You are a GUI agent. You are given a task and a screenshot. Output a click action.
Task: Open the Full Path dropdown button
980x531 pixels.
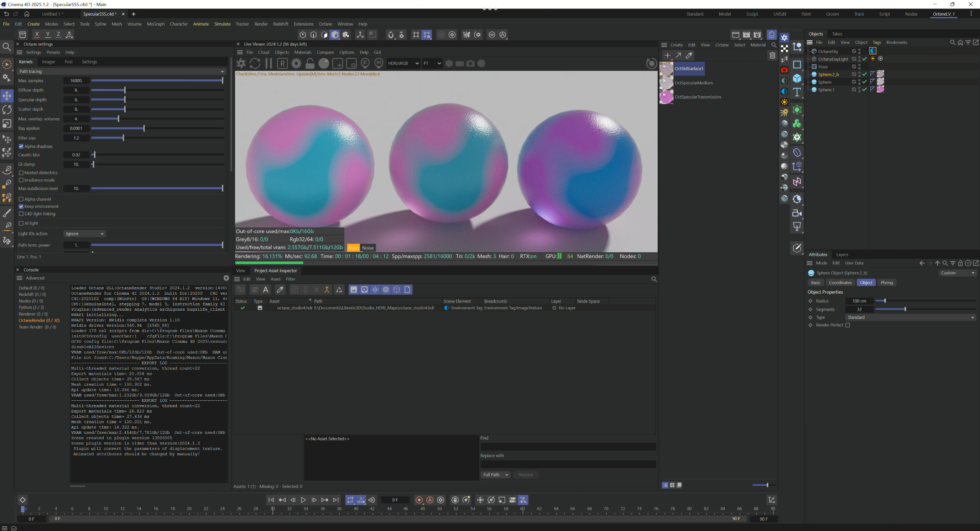pos(495,475)
